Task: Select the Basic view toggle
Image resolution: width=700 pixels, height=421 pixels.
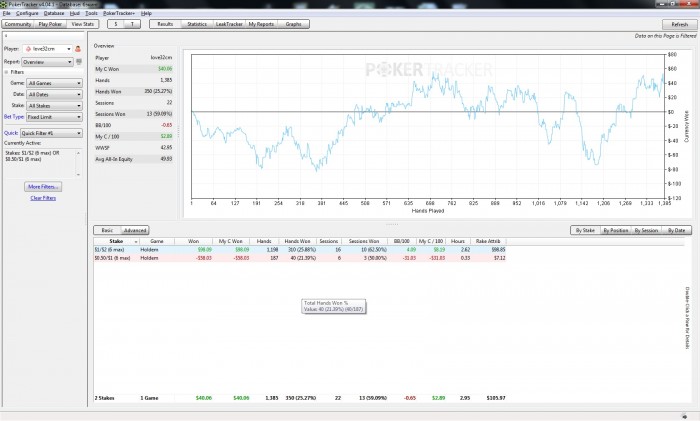Action: click(x=107, y=230)
